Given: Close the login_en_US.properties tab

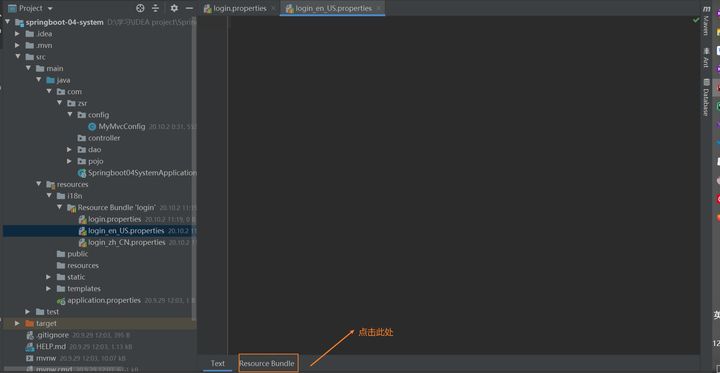Looking at the screenshot, I should 379,8.
